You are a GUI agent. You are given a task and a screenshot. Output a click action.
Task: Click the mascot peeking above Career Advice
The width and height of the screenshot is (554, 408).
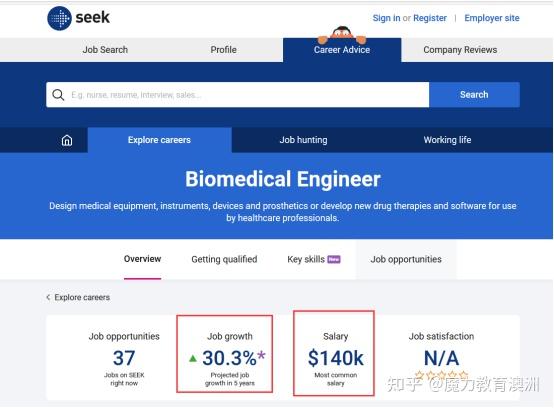pyautogui.click(x=342, y=35)
